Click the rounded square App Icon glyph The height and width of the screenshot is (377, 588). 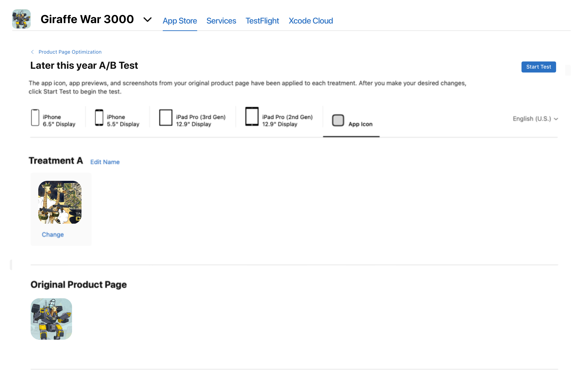point(338,120)
